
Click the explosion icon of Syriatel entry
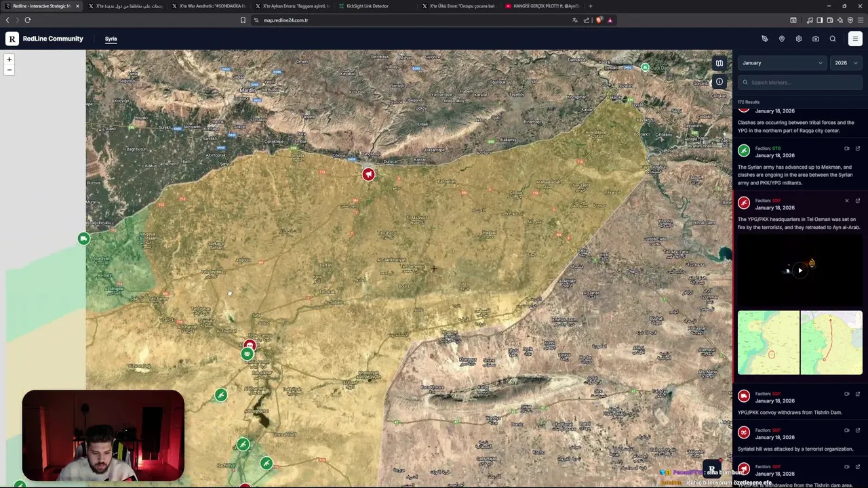click(x=744, y=433)
